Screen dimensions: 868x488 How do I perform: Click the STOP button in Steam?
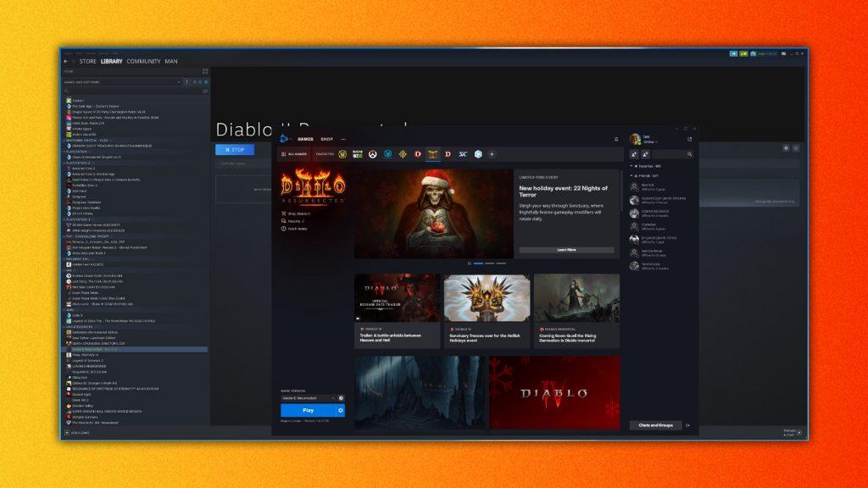click(x=235, y=149)
